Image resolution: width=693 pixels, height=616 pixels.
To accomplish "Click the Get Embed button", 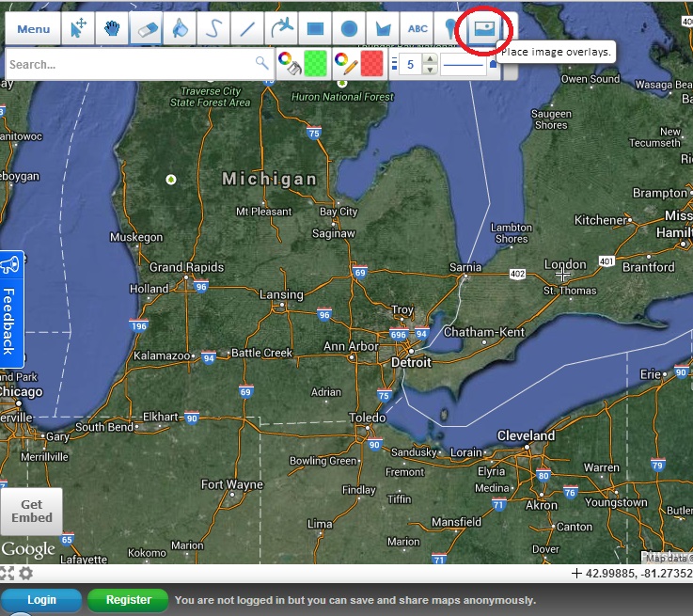I will pos(31,512).
